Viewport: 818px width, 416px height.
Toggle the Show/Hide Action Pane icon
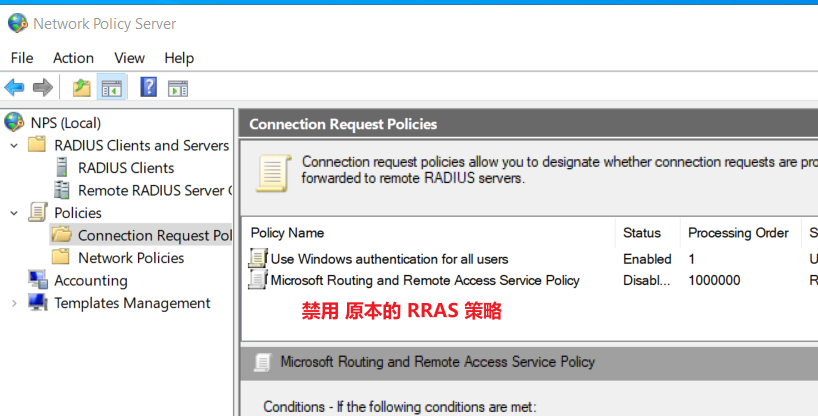click(178, 88)
